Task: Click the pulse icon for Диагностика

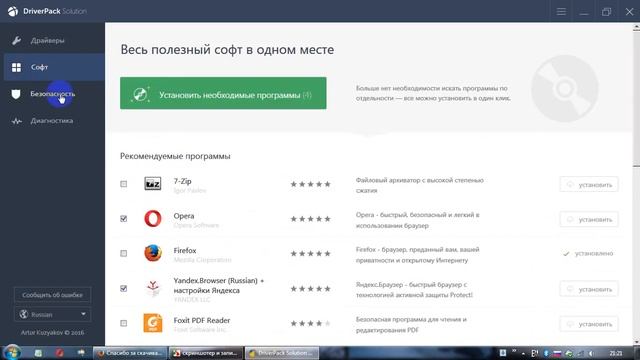Action: [x=16, y=121]
